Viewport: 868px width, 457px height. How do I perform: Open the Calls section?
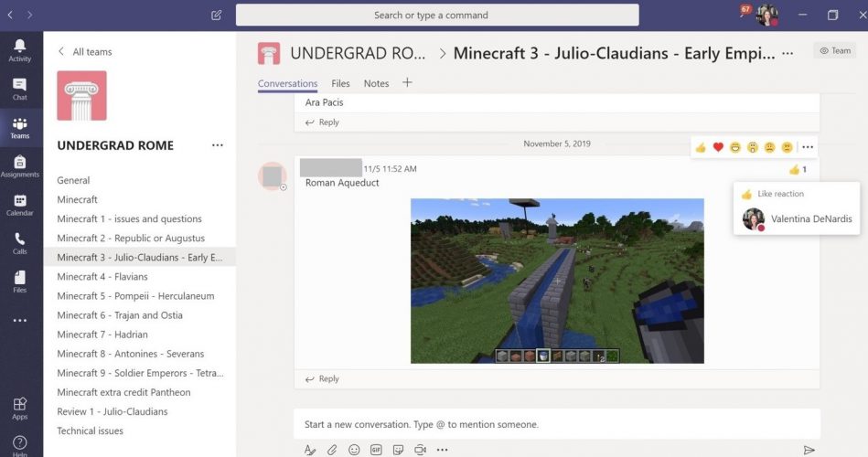tap(19, 242)
